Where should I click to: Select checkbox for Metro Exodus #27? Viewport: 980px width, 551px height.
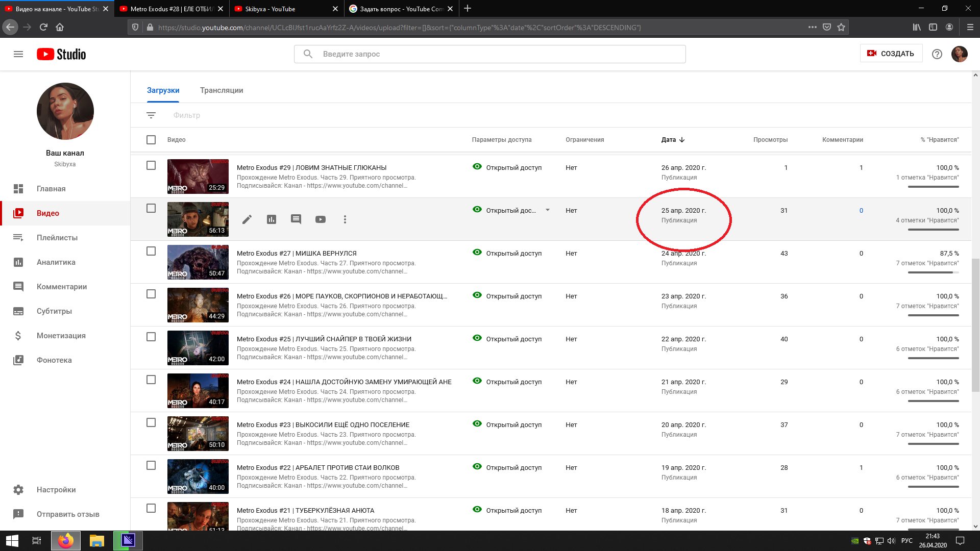pos(151,251)
